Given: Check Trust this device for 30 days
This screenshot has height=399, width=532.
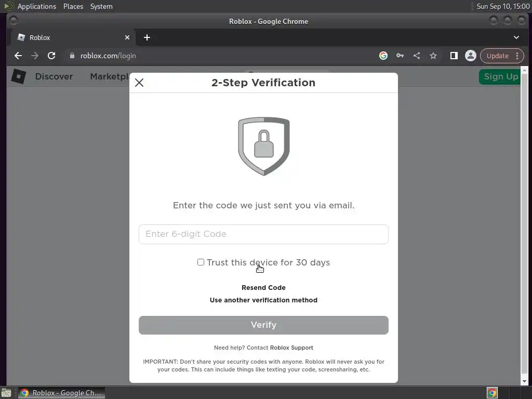Looking at the screenshot, I should 201,262.
